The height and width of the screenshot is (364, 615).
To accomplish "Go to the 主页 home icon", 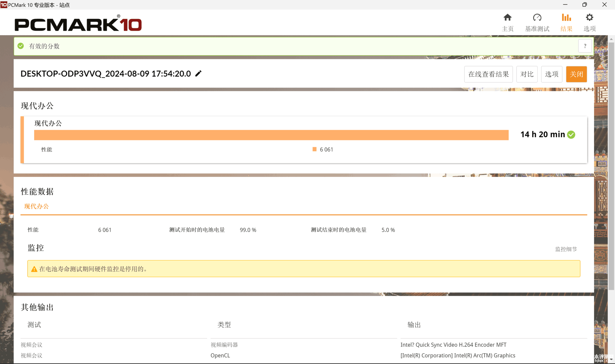I will pos(507,17).
